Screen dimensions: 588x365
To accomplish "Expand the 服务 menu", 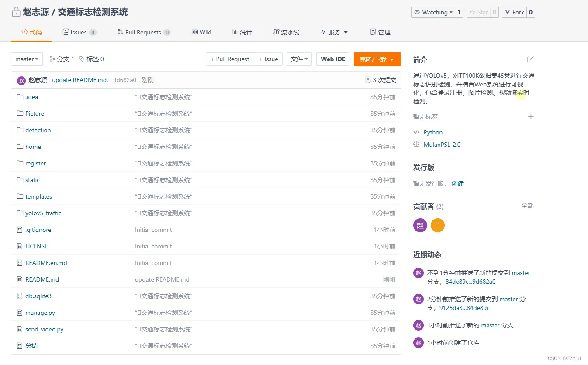I will (x=334, y=32).
